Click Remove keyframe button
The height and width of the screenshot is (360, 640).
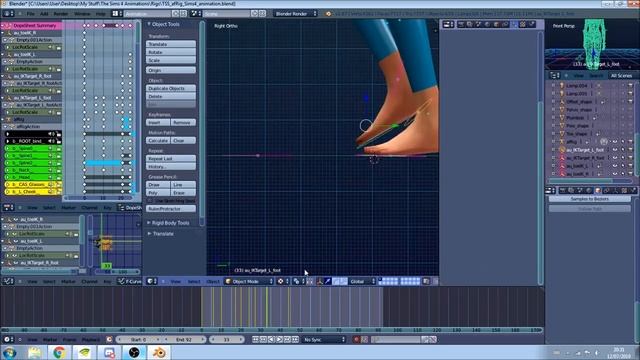point(183,122)
